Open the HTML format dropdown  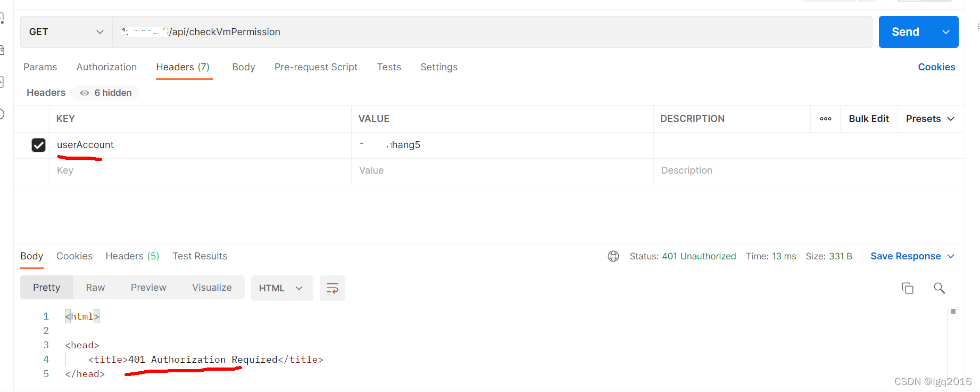[281, 288]
